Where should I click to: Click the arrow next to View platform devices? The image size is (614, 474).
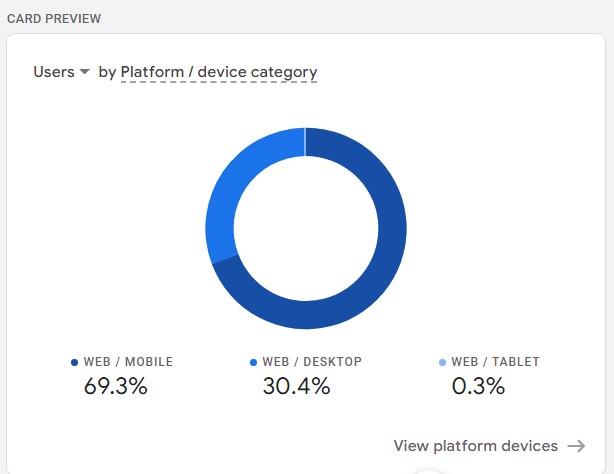pyautogui.click(x=576, y=446)
